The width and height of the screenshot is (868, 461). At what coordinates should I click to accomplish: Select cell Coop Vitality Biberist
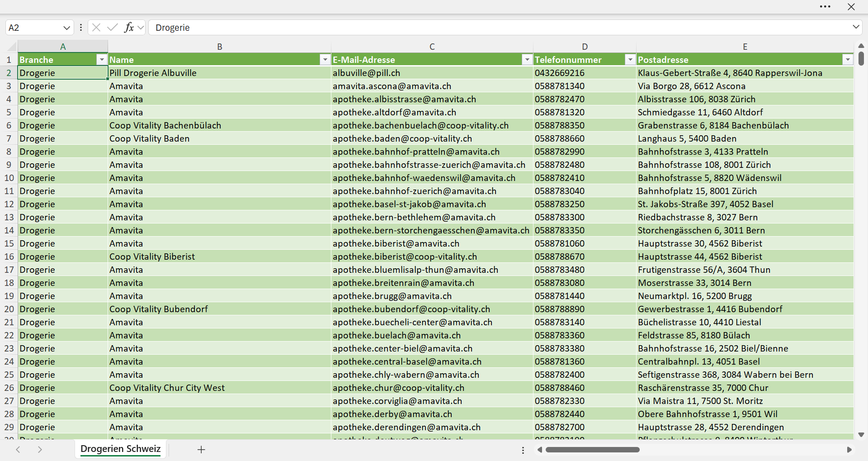tap(220, 257)
